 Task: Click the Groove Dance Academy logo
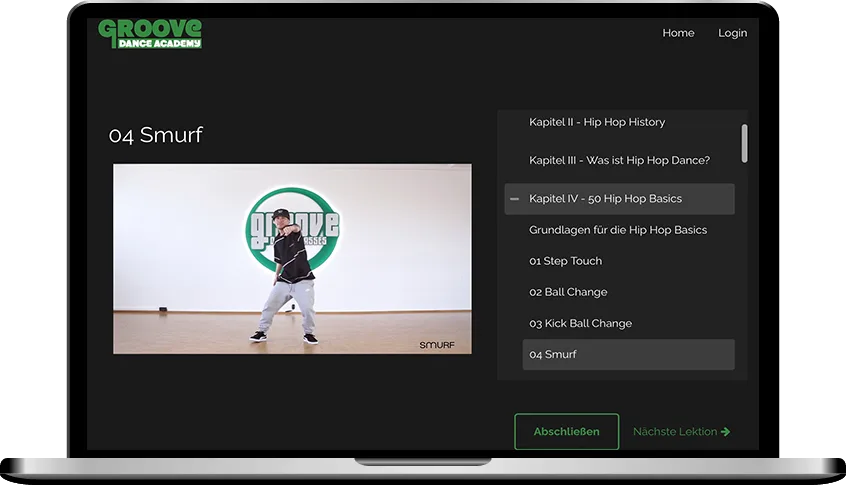150,33
